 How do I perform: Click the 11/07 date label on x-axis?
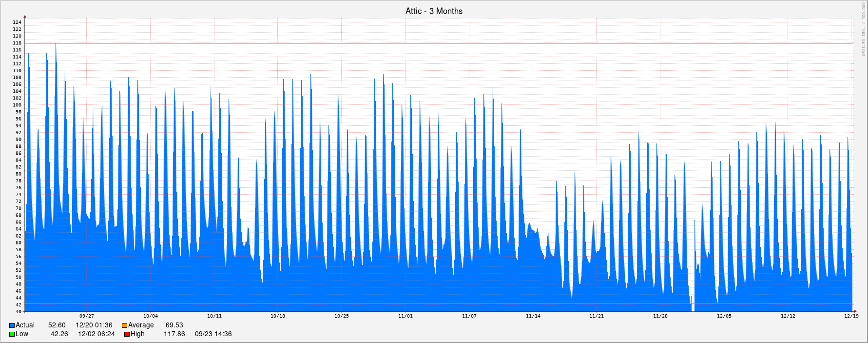(x=469, y=316)
